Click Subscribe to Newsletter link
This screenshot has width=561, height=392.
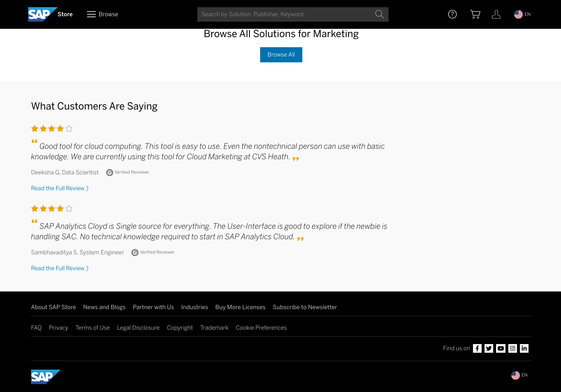coord(305,307)
